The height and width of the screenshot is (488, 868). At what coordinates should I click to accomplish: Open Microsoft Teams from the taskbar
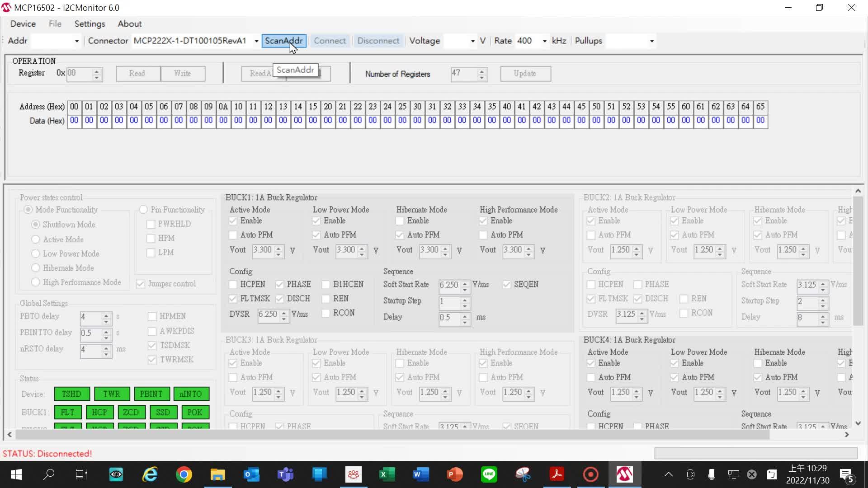(x=285, y=474)
